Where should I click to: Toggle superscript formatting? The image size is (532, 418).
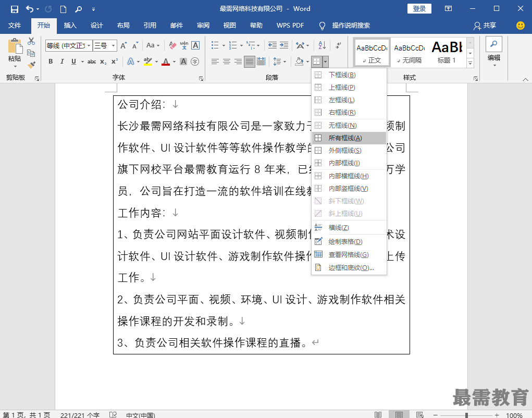(115, 62)
